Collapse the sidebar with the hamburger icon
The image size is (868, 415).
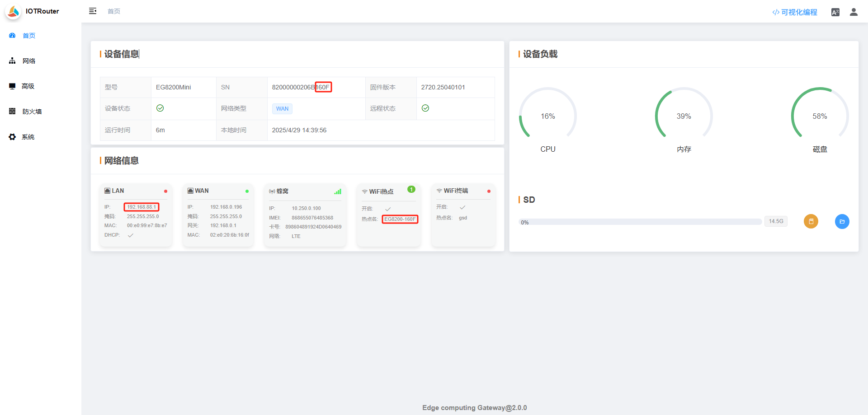tap(93, 11)
